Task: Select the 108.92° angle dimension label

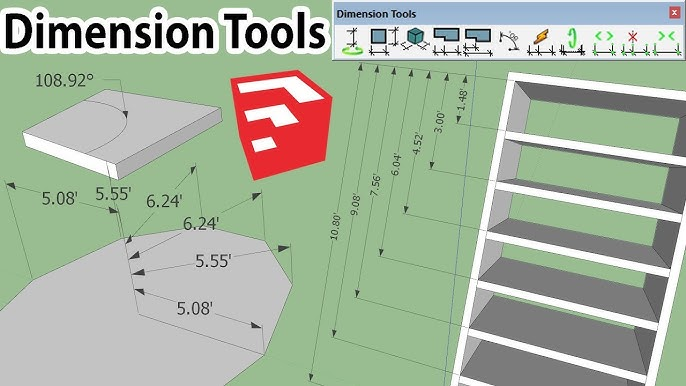Action: (64, 81)
